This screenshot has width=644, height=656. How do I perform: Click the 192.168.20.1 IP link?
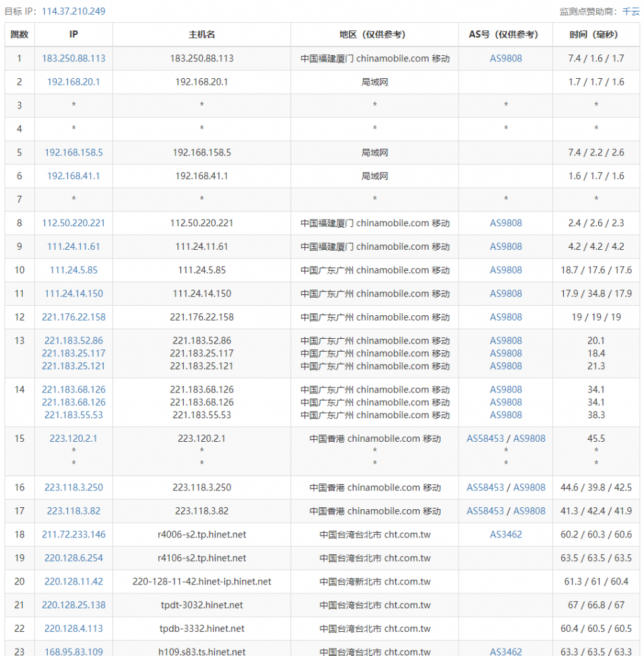point(73,82)
